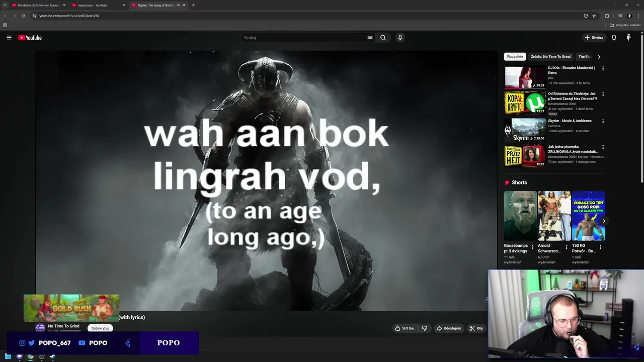
Task: Install app icon in the address bar
Action: (x=586, y=16)
